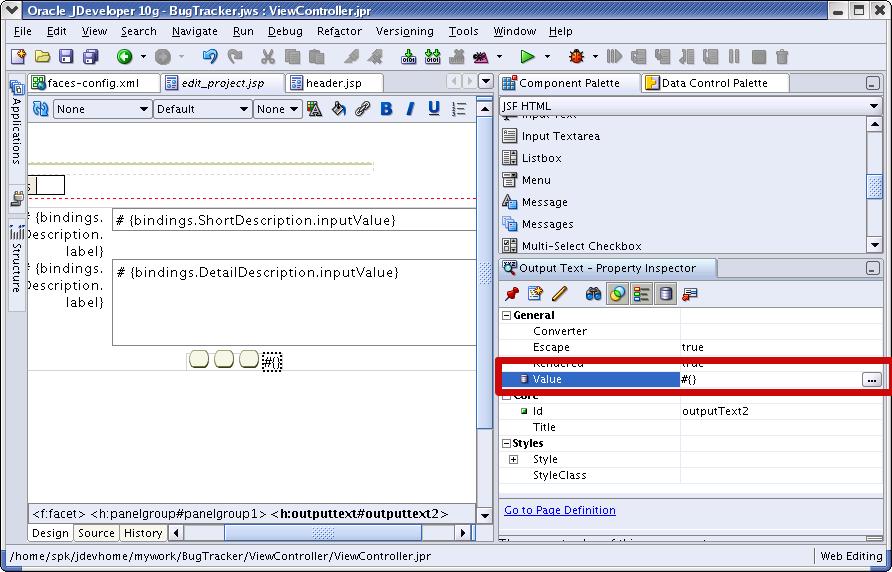Click the ShortDescription inputValue field
Screen dimensions: 892x572
tap(294, 220)
